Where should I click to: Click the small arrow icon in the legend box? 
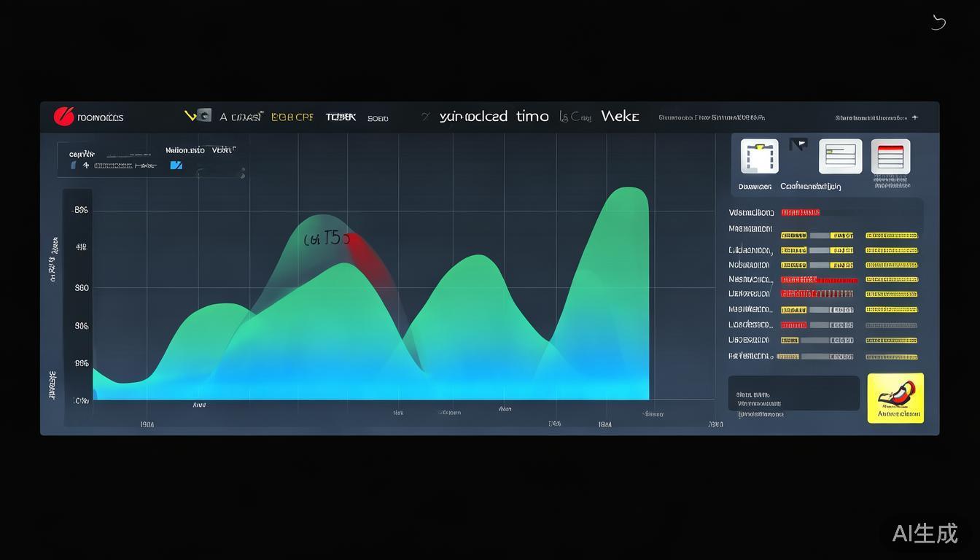[x=86, y=166]
